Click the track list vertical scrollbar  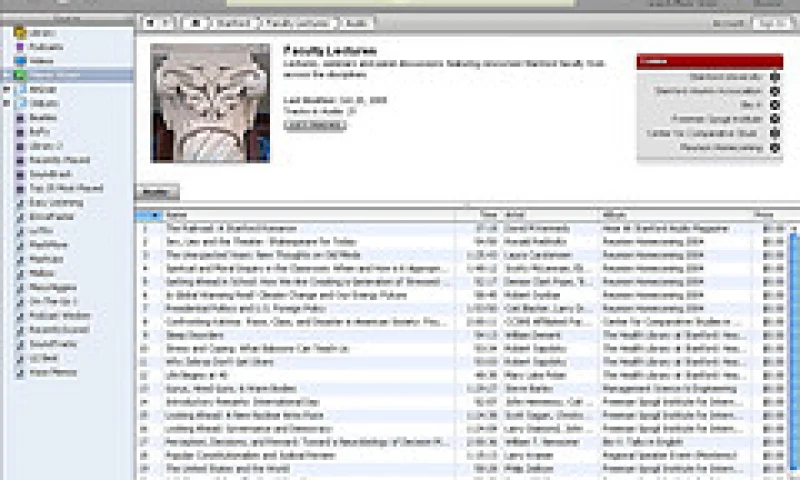click(x=794, y=350)
